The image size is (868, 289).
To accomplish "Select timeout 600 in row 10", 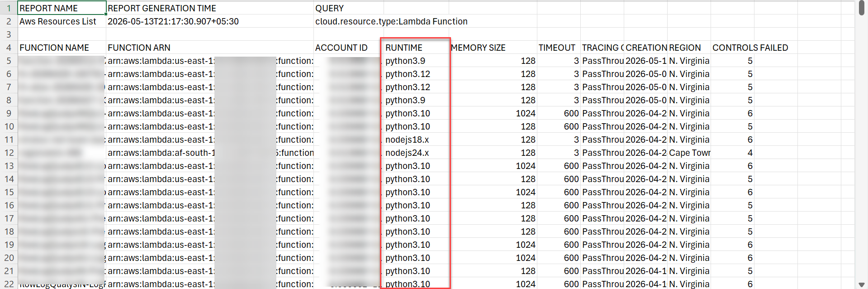I will point(559,126).
